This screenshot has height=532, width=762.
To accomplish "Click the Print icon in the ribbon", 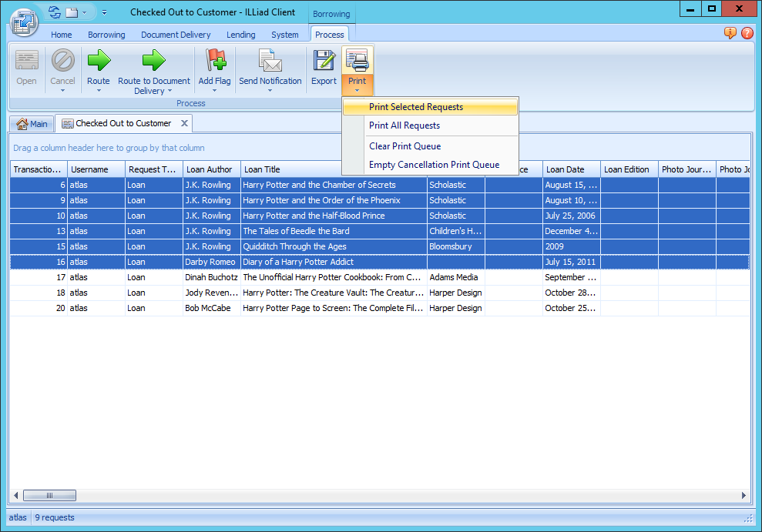I will click(357, 62).
